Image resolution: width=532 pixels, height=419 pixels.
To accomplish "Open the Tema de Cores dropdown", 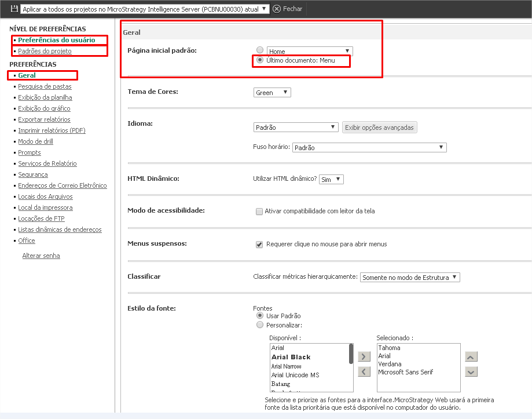I will (272, 93).
